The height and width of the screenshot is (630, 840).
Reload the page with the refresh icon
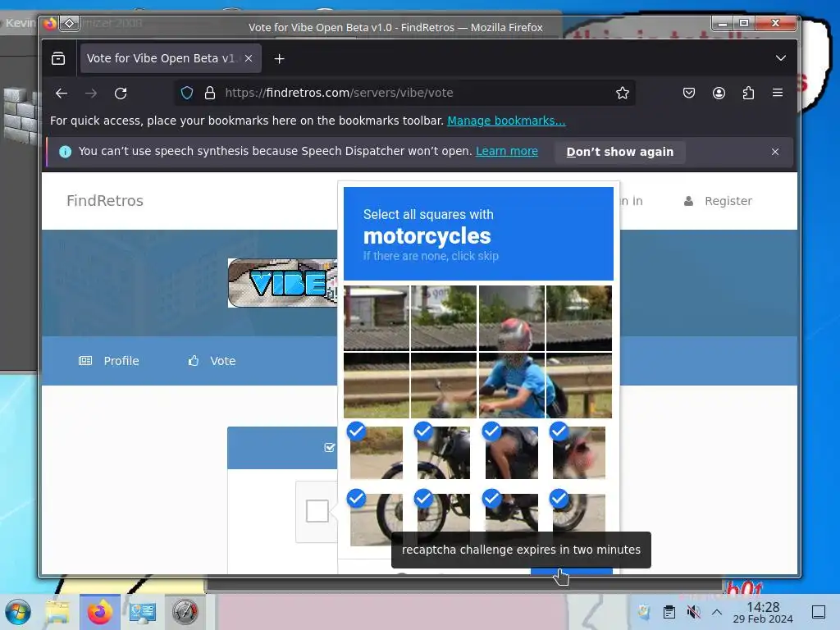click(121, 94)
